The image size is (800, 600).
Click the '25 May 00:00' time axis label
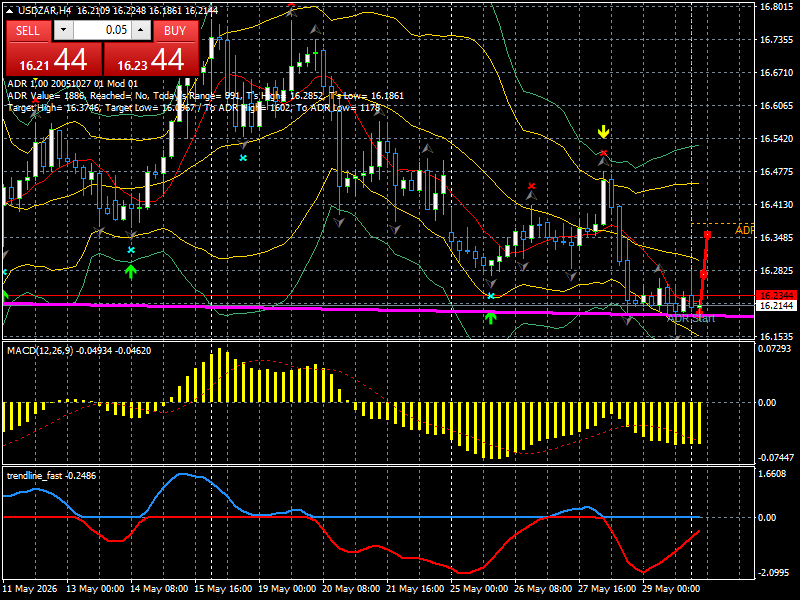click(x=480, y=589)
